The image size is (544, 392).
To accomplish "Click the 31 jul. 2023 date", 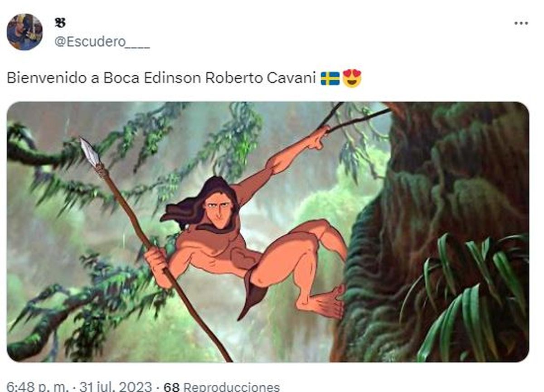I will pos(115,387).
